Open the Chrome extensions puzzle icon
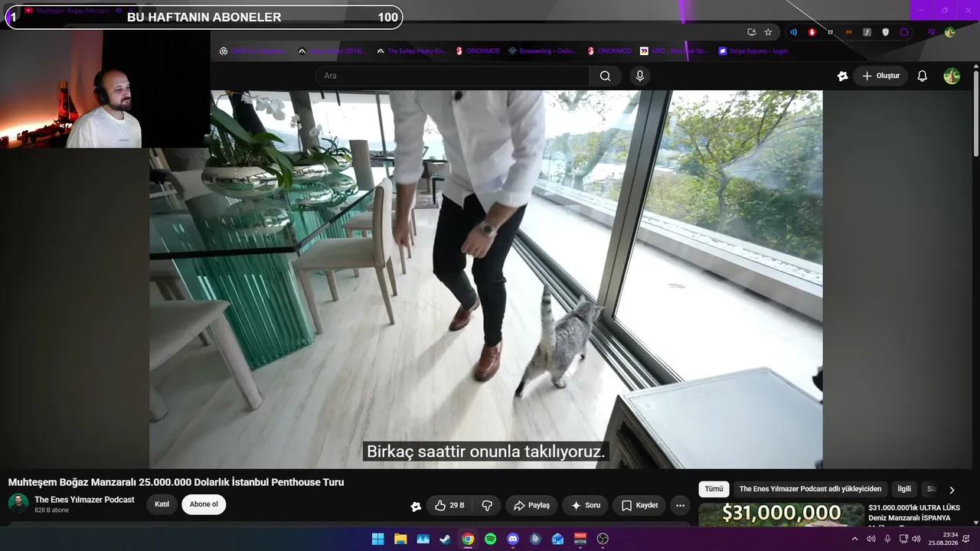The width and height of the screenshot is (980, 551). [904, 32]
